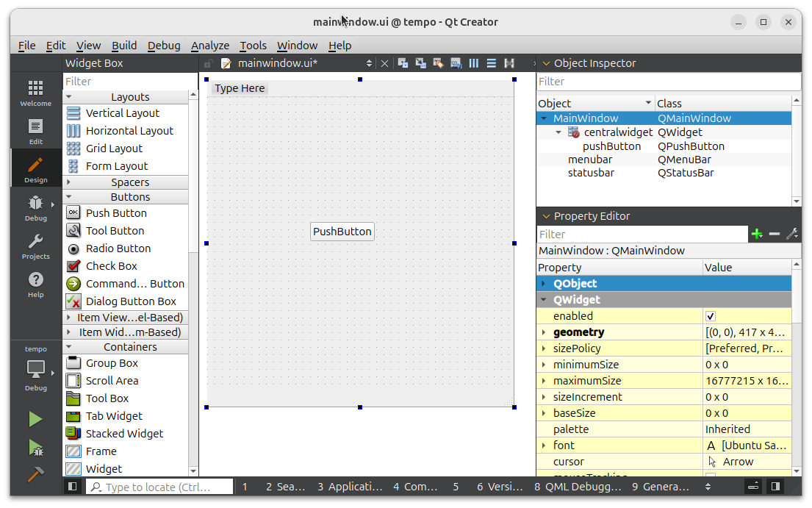
Task: Click the tempo kit selector monitor icon
Action: pos(36,369)
